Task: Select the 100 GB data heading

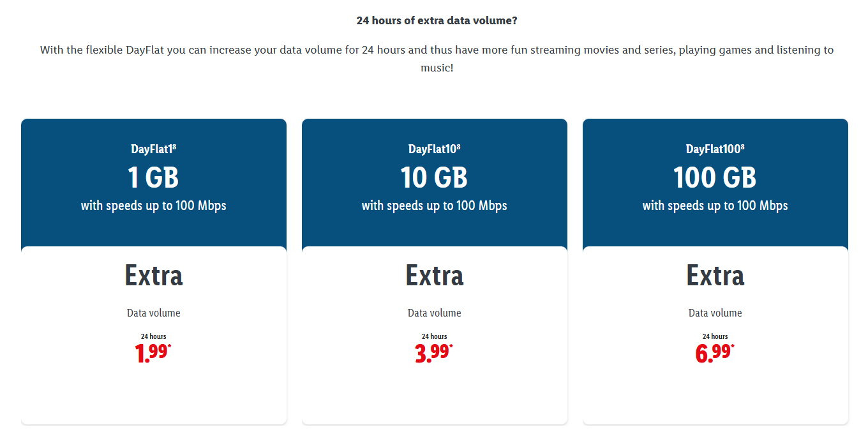Action: click(x=715, y=177)
